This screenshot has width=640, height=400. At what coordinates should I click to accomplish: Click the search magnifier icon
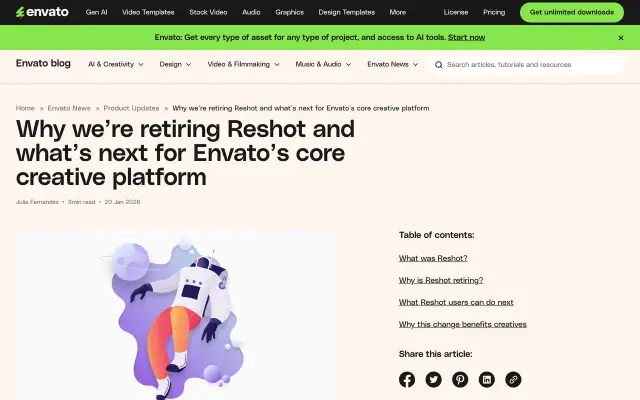(438, 64)
